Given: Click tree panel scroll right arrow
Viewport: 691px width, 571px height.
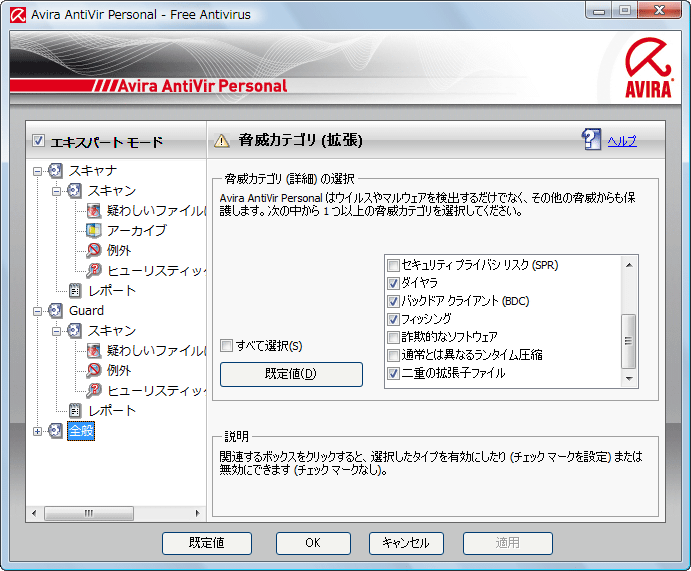Looking at the screenshot, I should (x=197, y=513).
